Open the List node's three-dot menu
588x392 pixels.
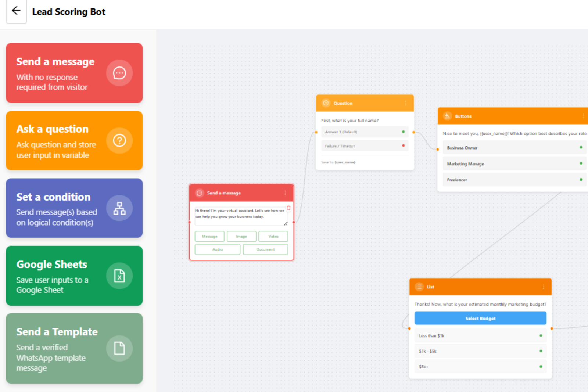click(x=544, y=287)
